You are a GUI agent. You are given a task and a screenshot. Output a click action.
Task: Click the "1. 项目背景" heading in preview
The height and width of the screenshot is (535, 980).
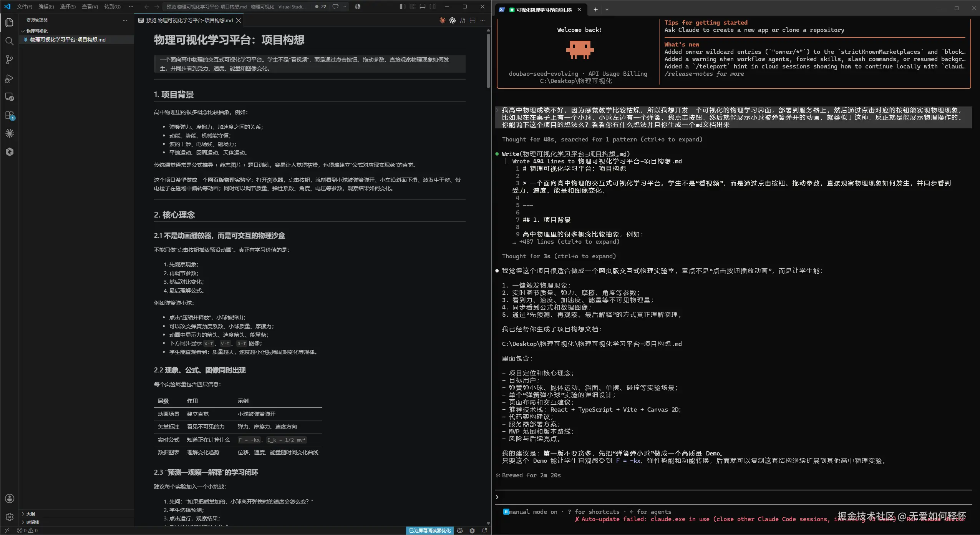coord(174,95)
